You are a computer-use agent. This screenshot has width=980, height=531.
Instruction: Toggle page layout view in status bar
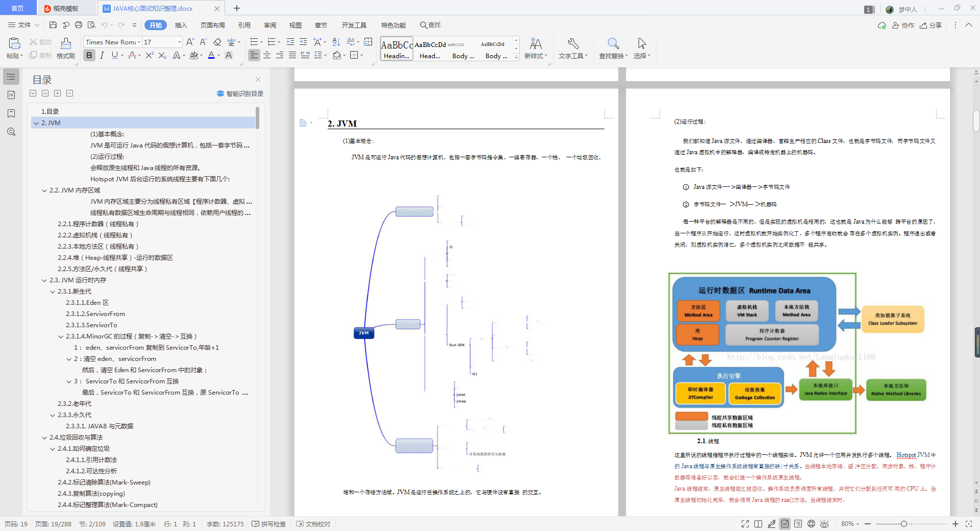tap(785, 524)
